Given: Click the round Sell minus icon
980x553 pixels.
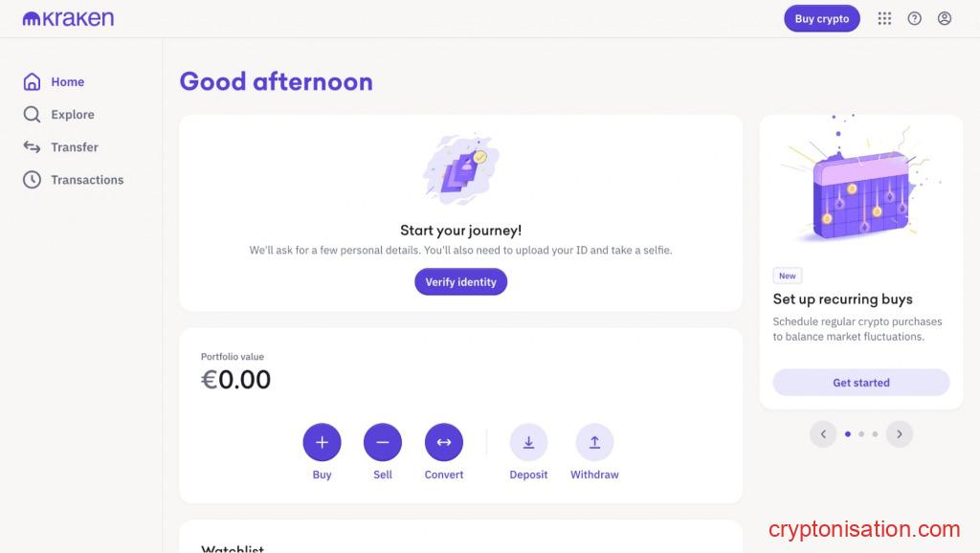Looking at the screenshot, I should (x=383, y=442).
